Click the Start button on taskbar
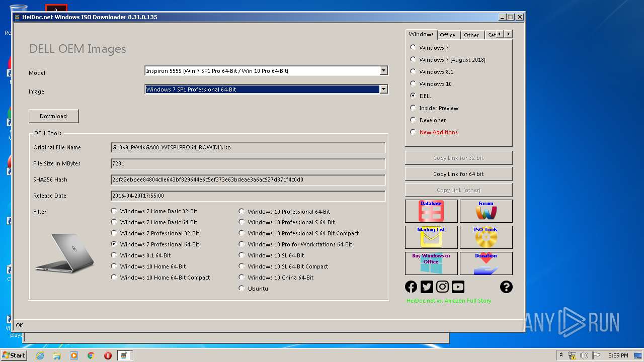 coord(14,355)
